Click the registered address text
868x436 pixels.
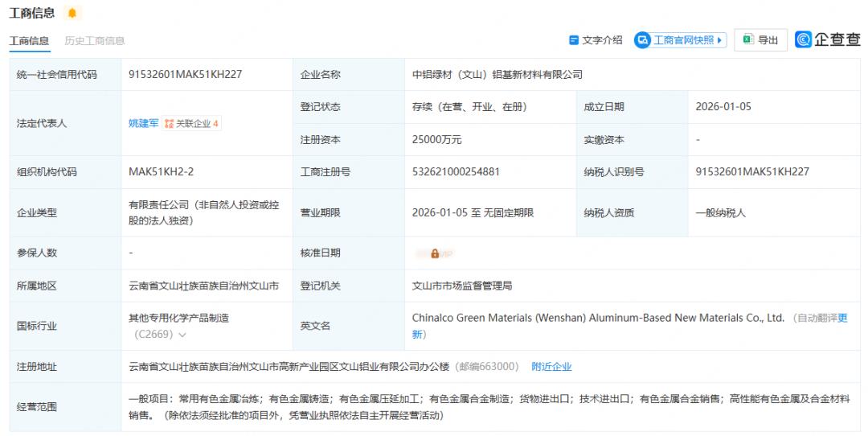289,367
